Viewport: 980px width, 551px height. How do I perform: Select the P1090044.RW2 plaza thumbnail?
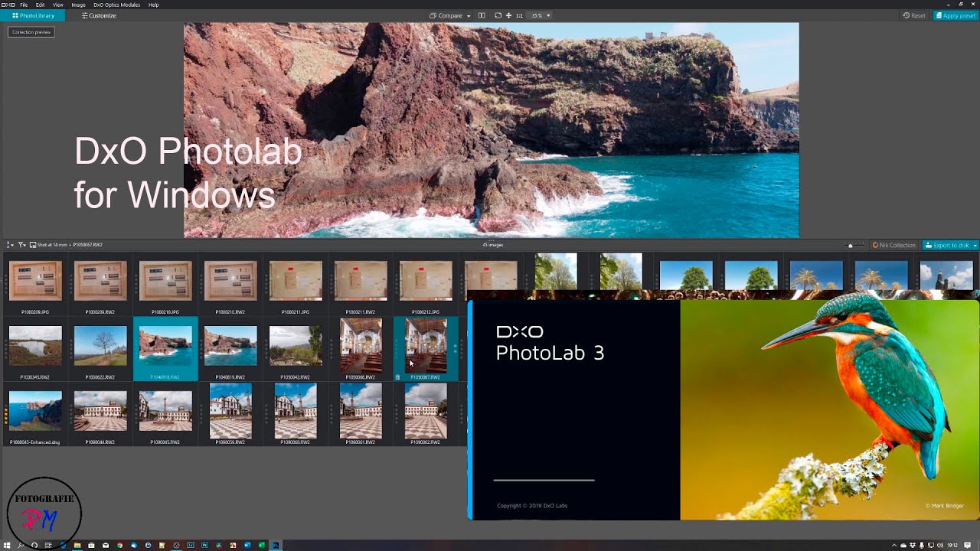(100, 411)
